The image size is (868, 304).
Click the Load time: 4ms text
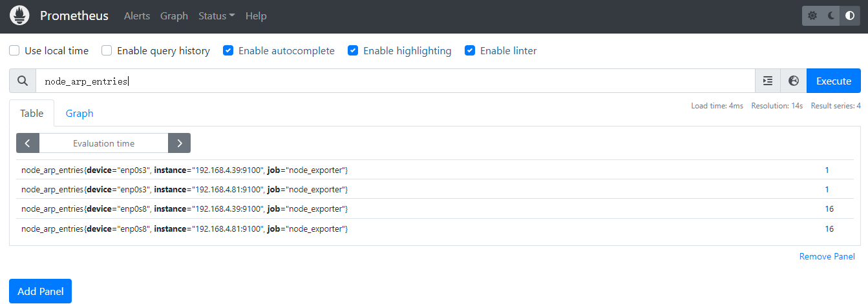(x=717, y=106)
